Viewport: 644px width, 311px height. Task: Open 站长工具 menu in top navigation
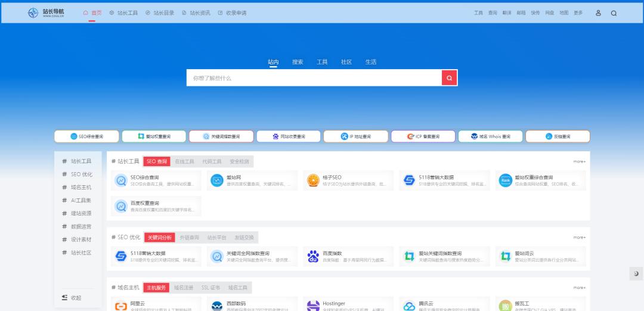(123, 13)
